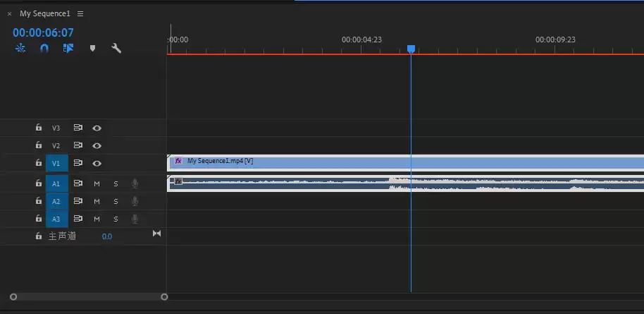Open Timeline Display Settings wrench
Image resolution: width=644 pixels, height=314 pixels.
(x=116, y=49)
